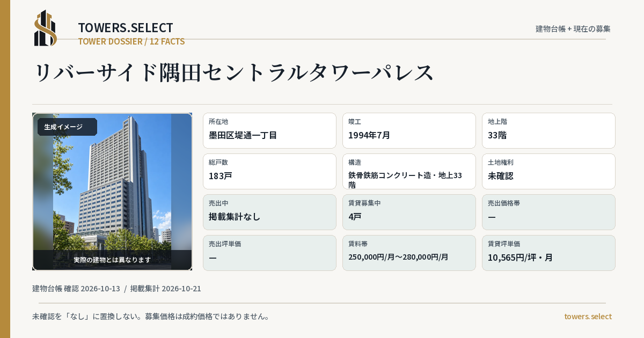Click the 掲載集計 2026-10-21 date text

pos(166,289)
